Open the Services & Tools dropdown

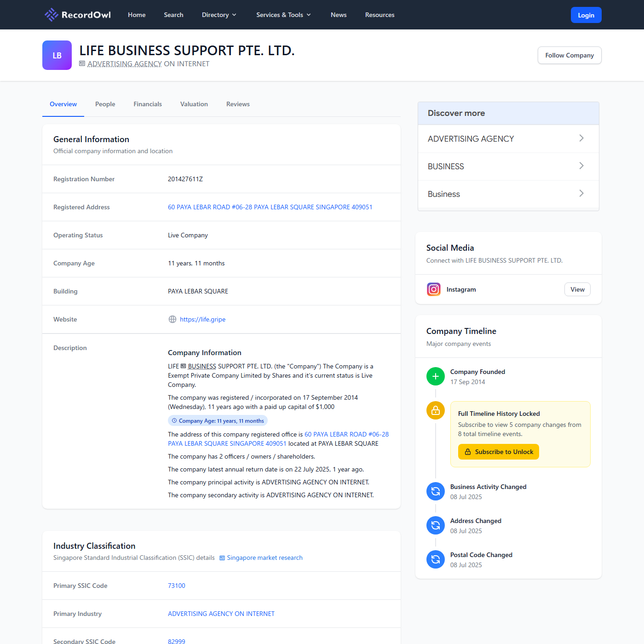pyautogui.click(x=283, y=15)
